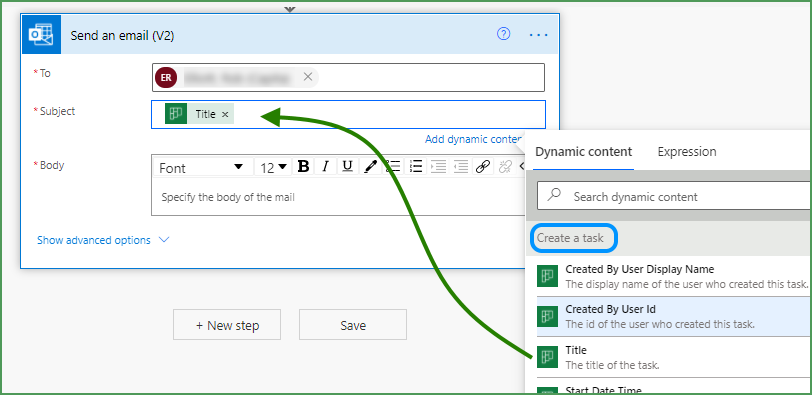Remove the recipient from the To field
This screenshot has width=812, height=395.
pos(308,77)
